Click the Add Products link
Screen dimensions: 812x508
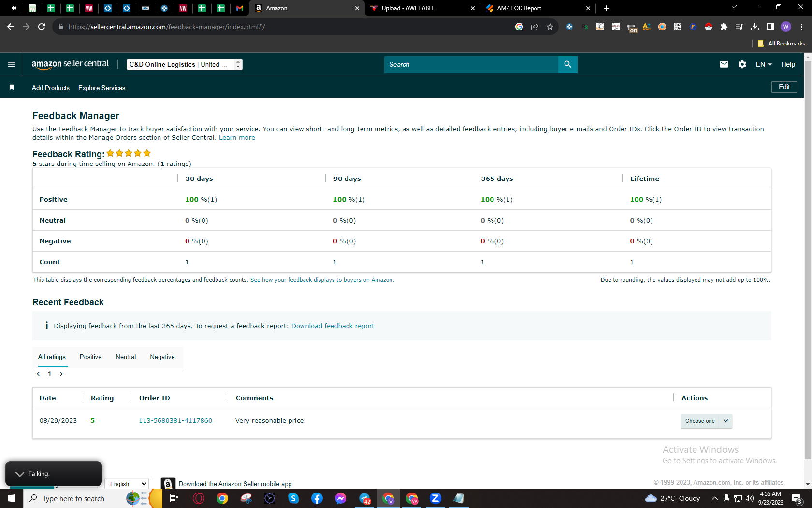[x=51, y=88]
